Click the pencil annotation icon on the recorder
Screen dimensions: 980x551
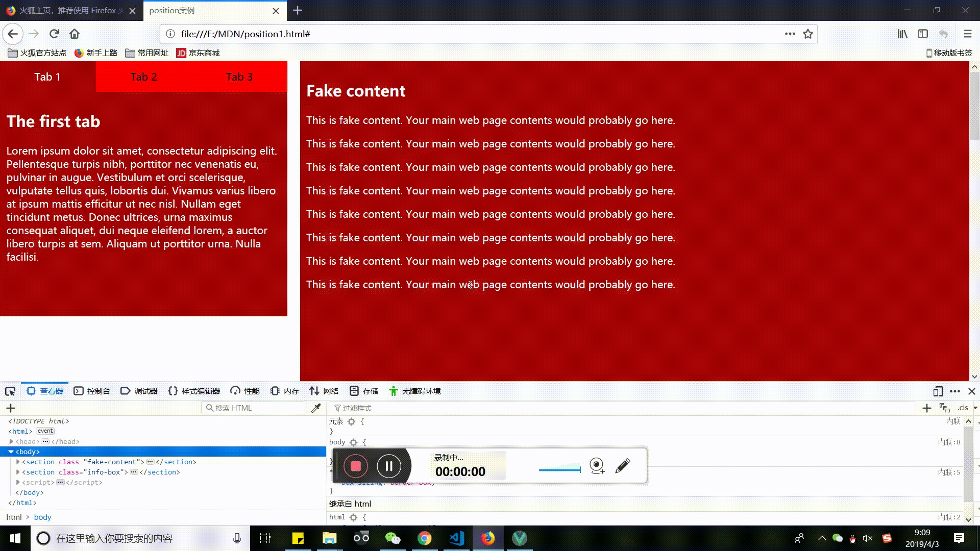(x=623, y=465)
